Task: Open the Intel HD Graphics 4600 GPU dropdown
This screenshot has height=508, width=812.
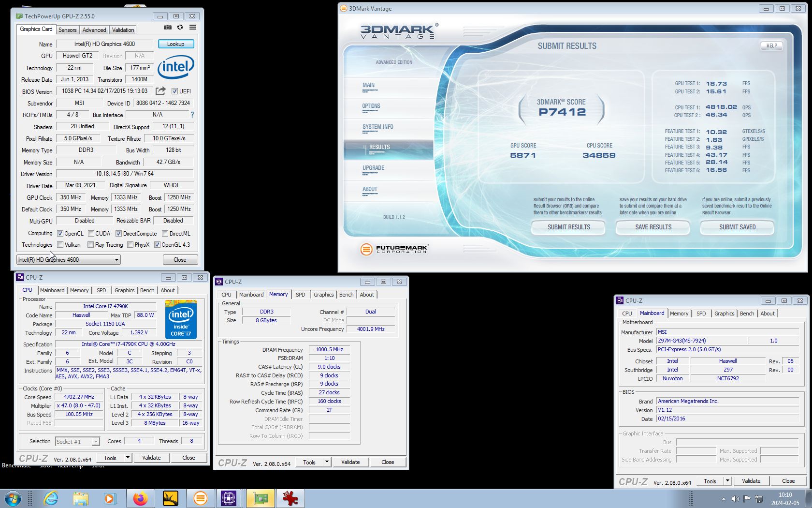Action: tap(68, 260)
